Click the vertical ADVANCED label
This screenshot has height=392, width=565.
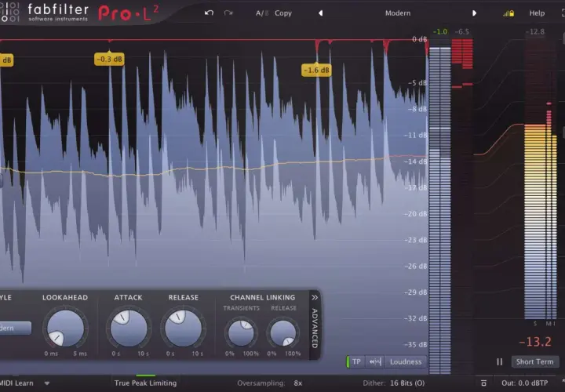(314, 328)
